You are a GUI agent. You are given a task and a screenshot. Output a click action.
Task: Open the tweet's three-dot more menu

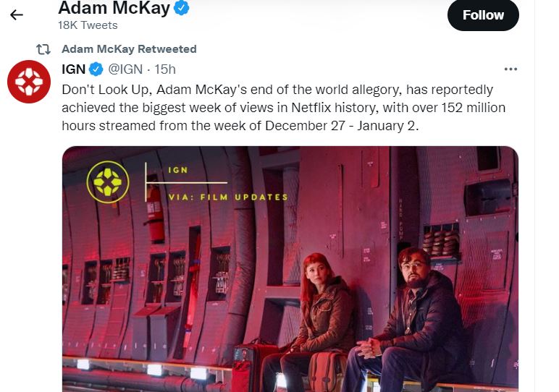[510, 69]
